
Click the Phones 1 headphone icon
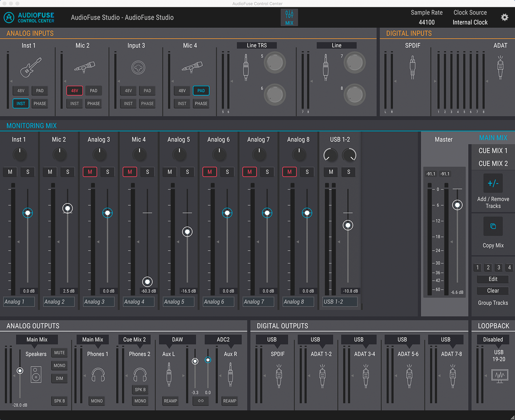[98, 375]
